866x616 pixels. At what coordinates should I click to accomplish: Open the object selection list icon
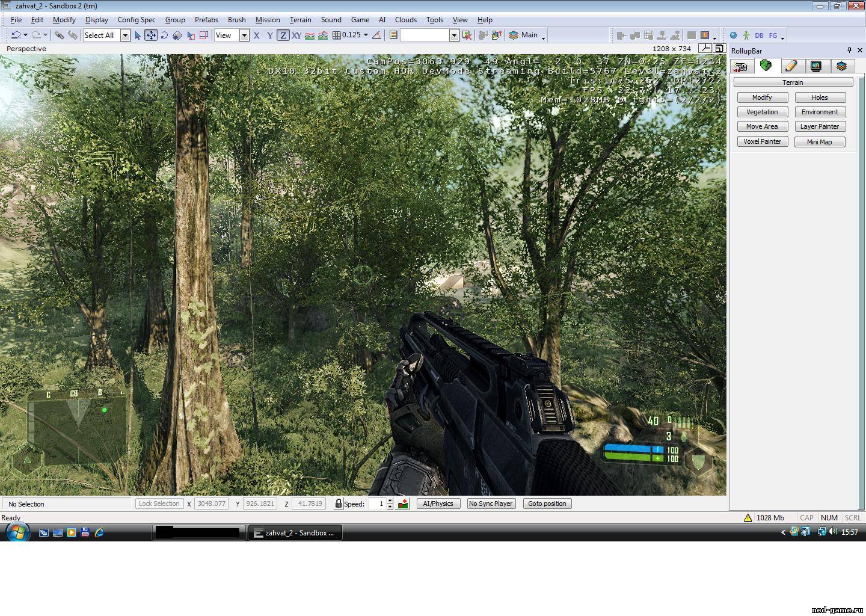[x=393, y=35]
